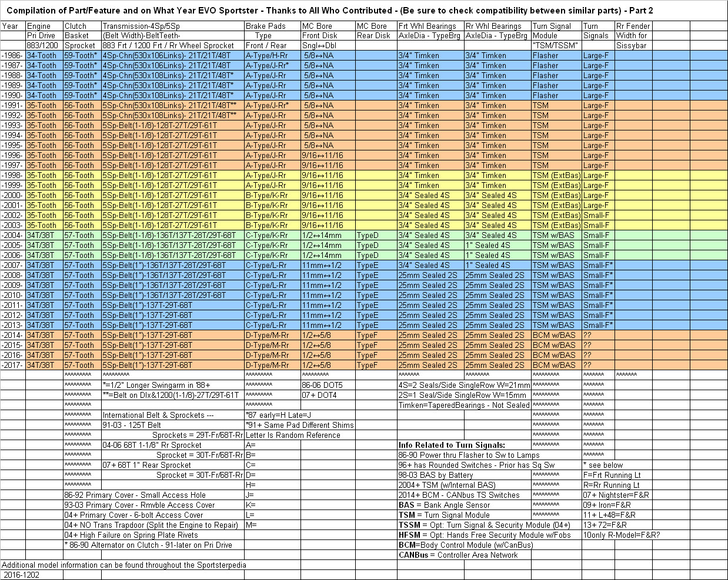Select the -1998- year row cell
Viewport: 728px width, 580px height.
pos(13,175)
